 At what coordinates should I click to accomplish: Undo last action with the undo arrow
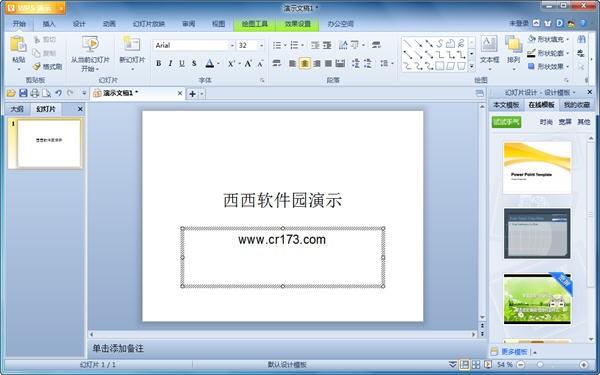point(58,93)
